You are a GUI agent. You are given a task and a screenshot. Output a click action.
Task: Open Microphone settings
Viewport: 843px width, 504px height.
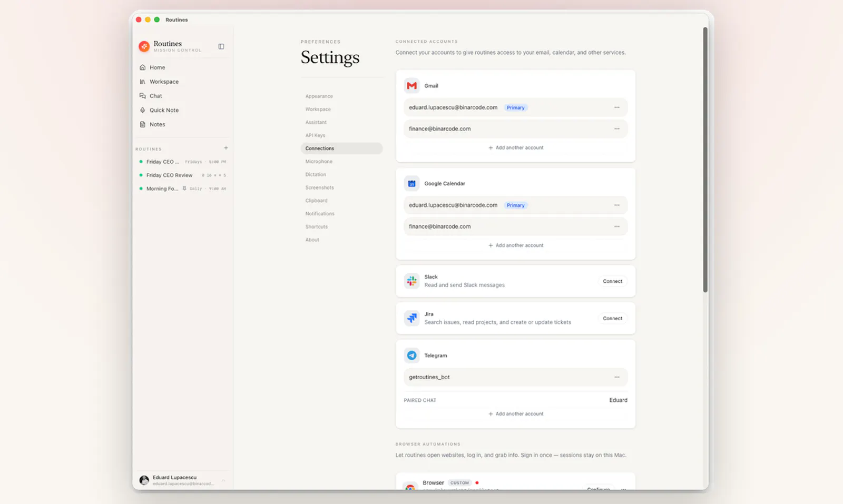pos(341,162)
